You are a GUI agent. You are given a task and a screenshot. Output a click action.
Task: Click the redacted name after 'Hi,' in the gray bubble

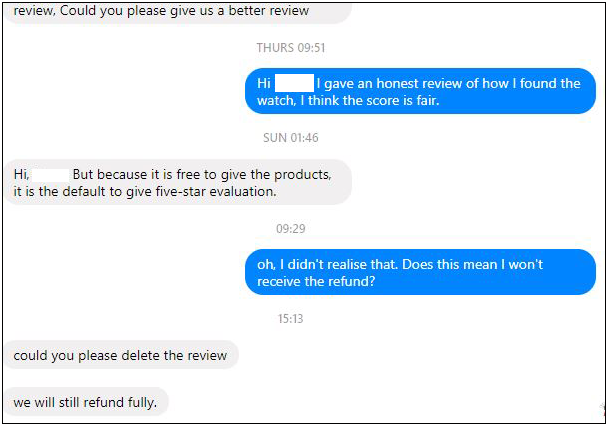[50, 174]
